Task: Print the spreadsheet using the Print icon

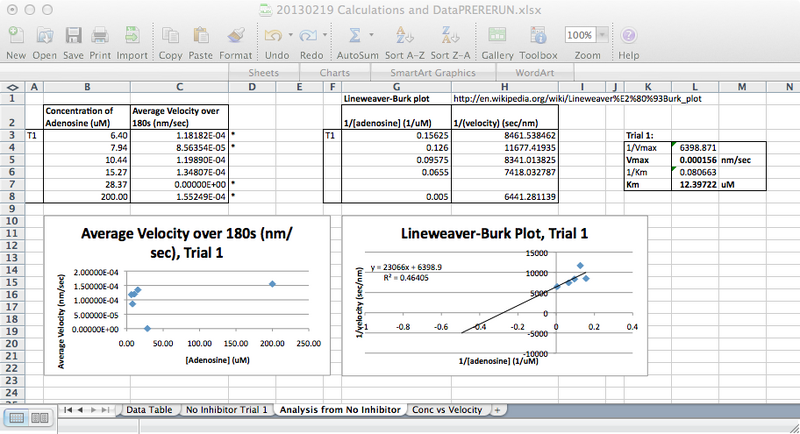Action: pyautogui.click(x=100, y=36)
